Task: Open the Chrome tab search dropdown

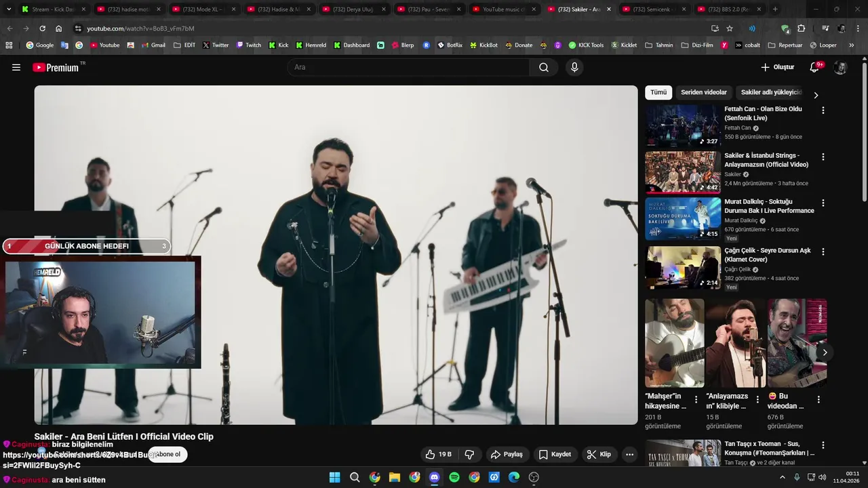Action: point(8,9)
